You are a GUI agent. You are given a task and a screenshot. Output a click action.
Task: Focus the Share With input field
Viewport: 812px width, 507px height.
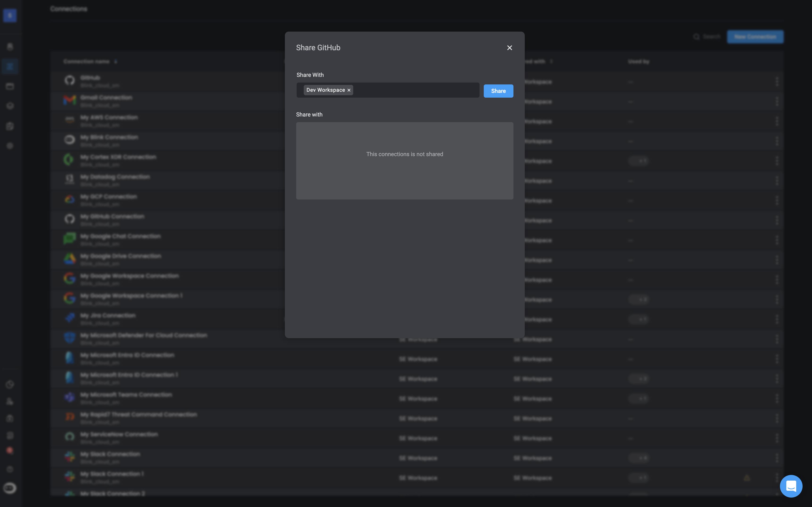[388, 90]
